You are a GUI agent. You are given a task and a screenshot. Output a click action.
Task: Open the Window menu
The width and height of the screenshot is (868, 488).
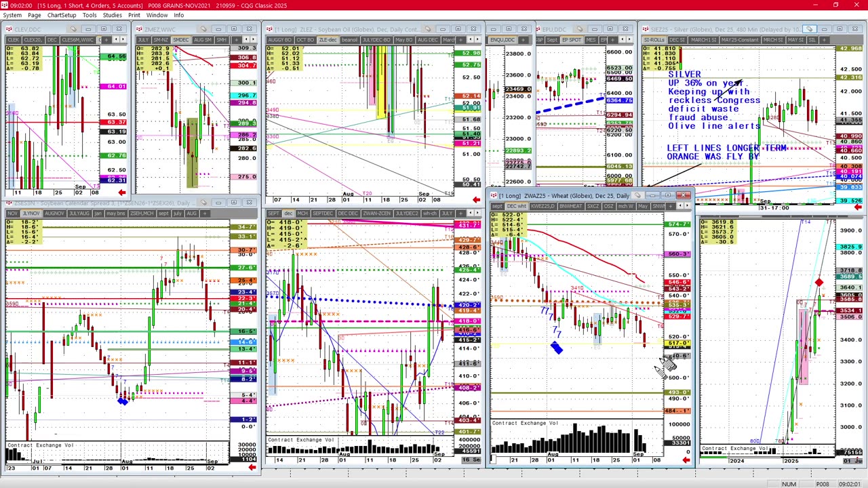point(157,15)
